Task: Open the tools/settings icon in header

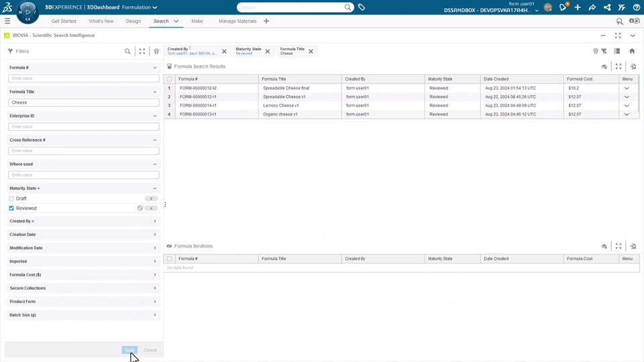Action: coord(621,7)
